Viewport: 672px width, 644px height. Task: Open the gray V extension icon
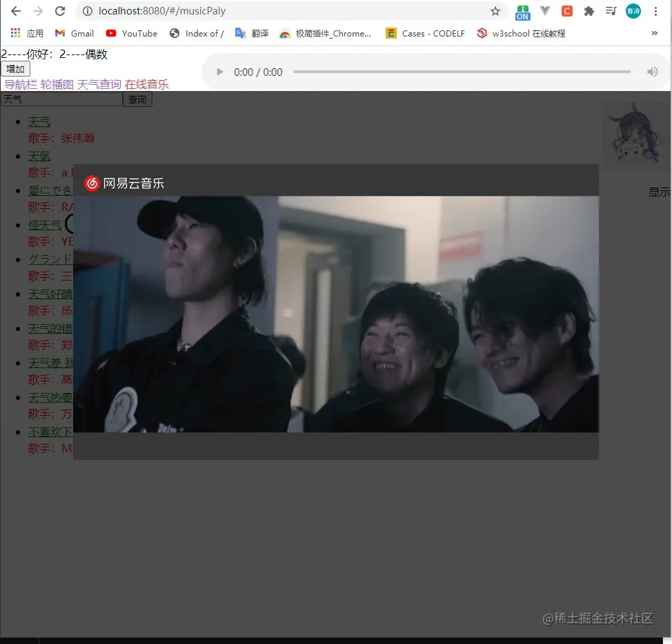click(545, 11)
